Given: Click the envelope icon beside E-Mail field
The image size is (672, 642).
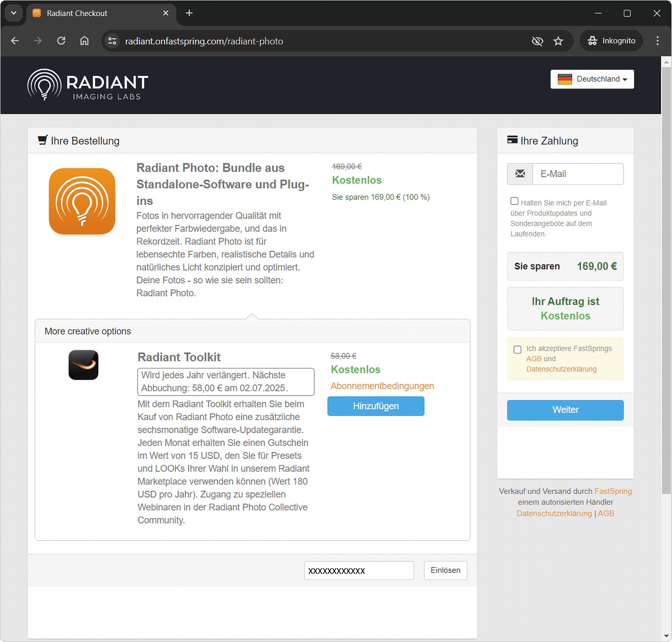Looking at the screenshot, I should pyautogui.click(x=520, y=174).
